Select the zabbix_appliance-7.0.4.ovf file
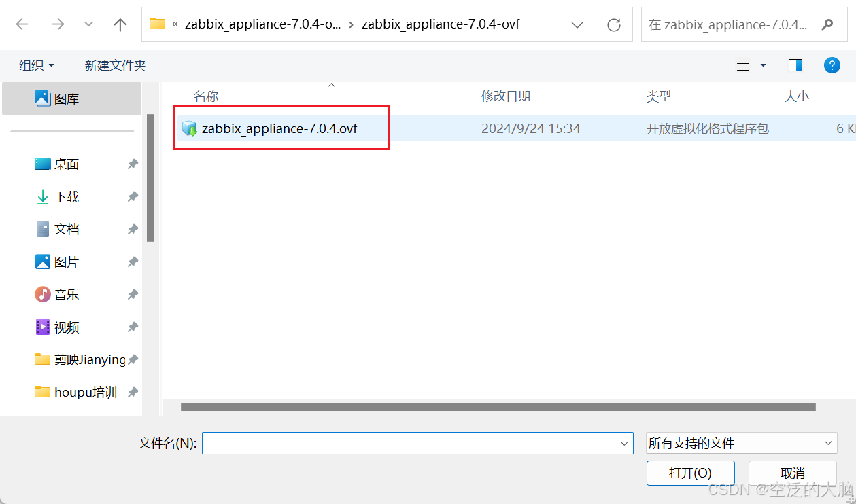The image size is (856, 504). point(279,128)
